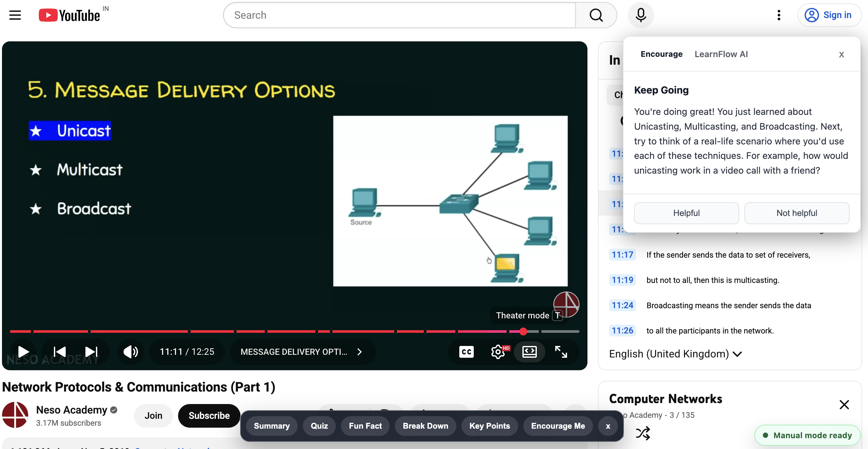This screenshot has height=449, width=868.
Task: Get a Fun Fact
Action: [x=365, y=426]
